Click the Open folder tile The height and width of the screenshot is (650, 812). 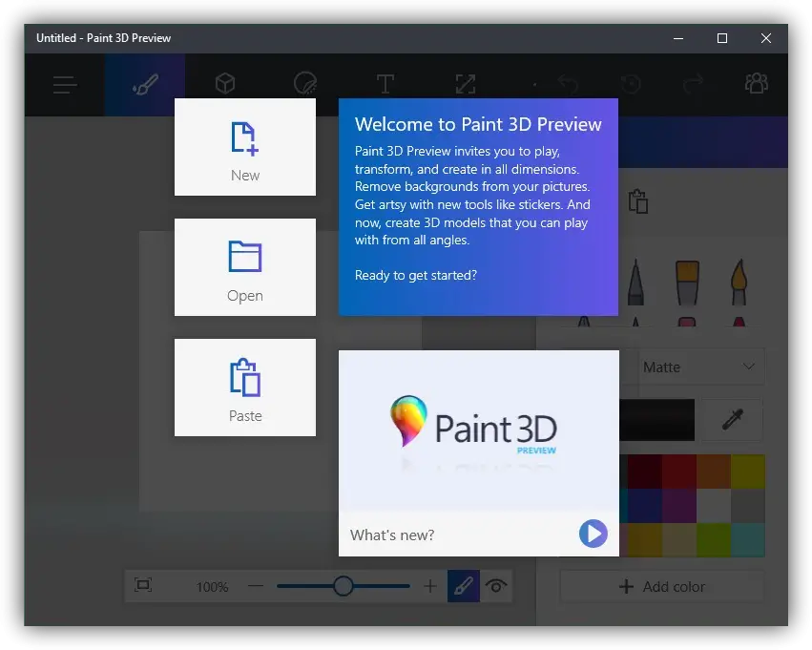pos(245,267)
